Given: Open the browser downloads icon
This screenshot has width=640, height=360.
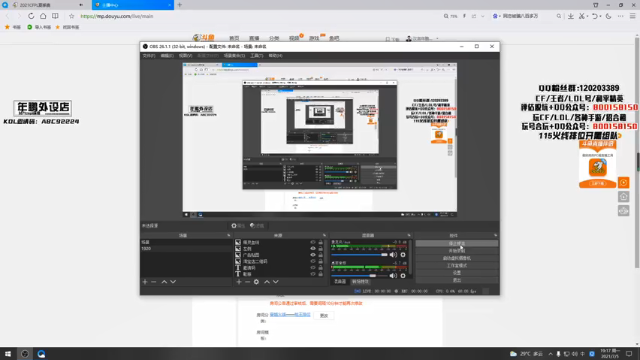Looking at the screenshot, I should tap(571, 16).
